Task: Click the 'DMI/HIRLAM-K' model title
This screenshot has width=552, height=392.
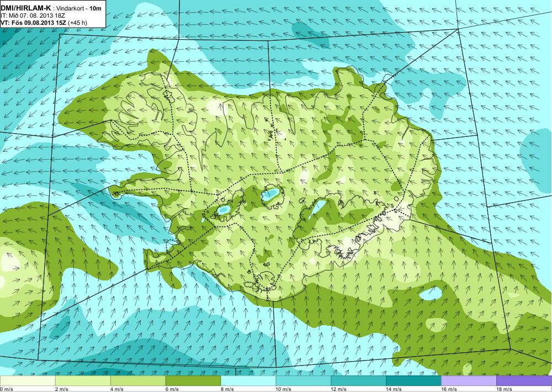Action: point(26,8)
